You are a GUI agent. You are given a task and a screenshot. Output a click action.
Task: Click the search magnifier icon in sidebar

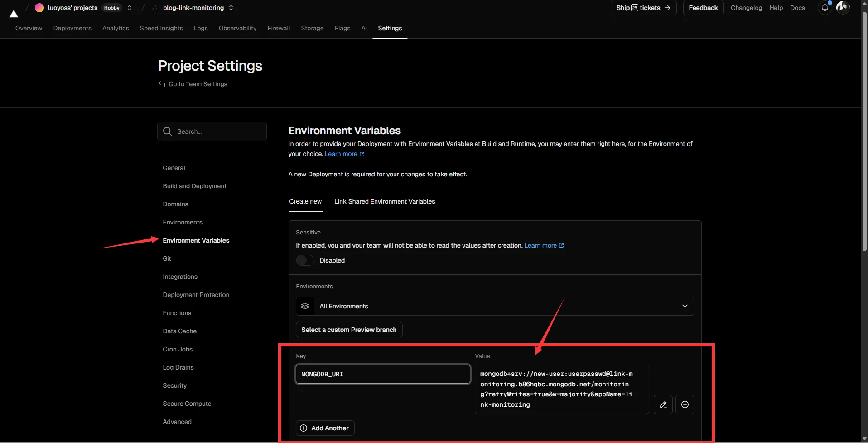pos(168,131)
